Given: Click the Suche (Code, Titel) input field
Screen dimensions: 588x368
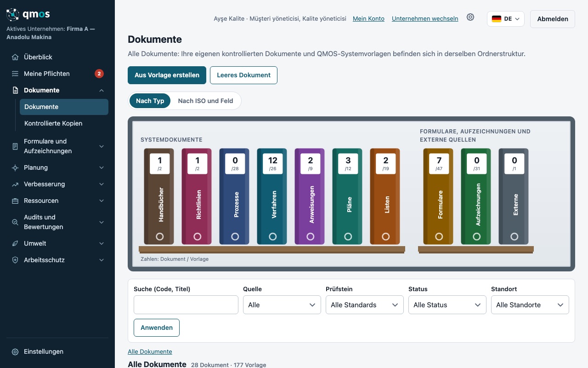Looking at the screenshot, I should pyautogui.click(x=186, y=305).
